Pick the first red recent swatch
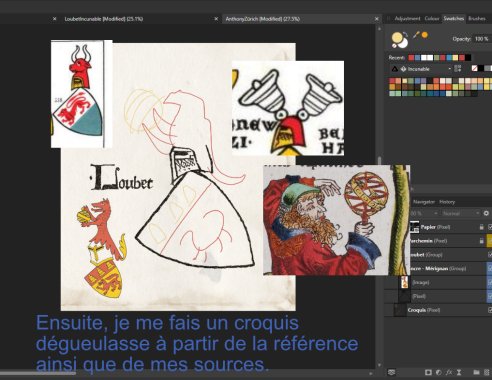This screenshot has height=380, width=492. [411, 58]
